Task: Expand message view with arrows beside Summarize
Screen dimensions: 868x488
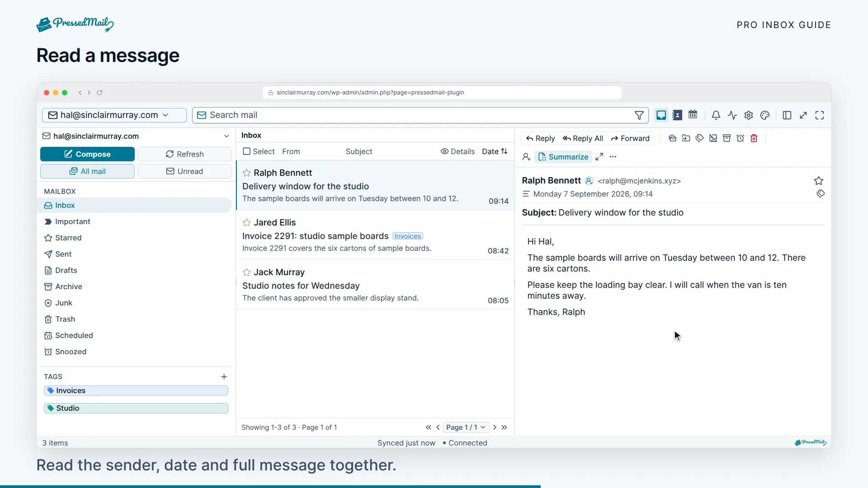Action: point(599,157)
